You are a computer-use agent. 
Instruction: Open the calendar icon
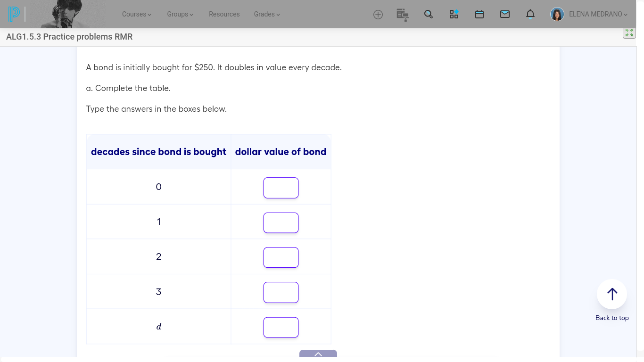click(x=479, y=14)
